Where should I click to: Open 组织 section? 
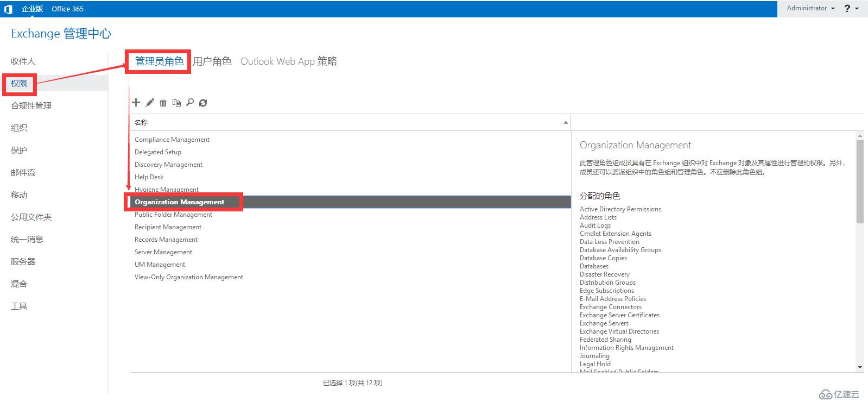(x=19, y=128)
